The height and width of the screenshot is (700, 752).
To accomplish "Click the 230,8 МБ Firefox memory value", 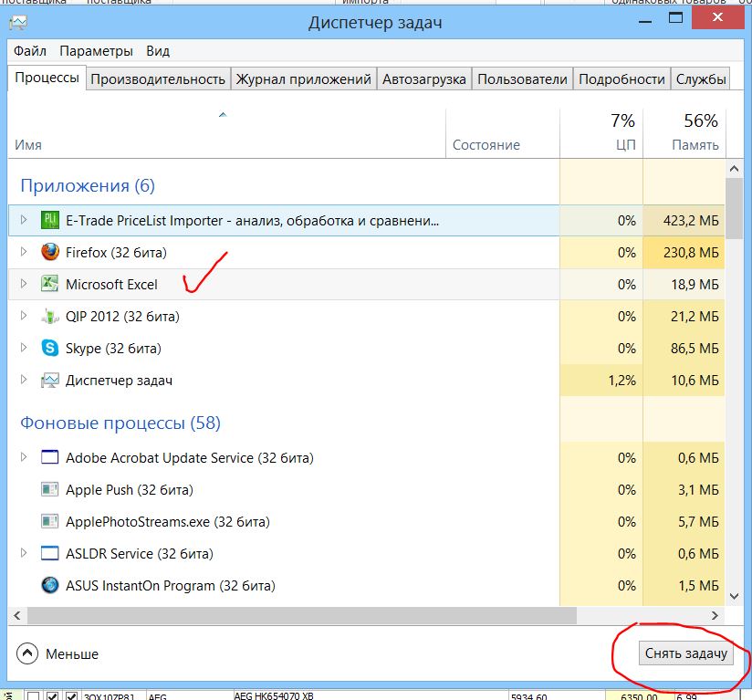I will click(691, 253).
